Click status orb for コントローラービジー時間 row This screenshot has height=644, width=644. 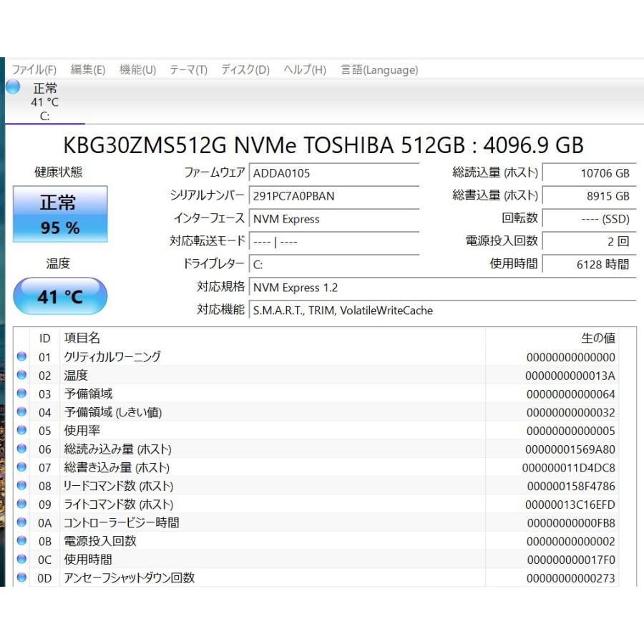(x=21, y=522)
